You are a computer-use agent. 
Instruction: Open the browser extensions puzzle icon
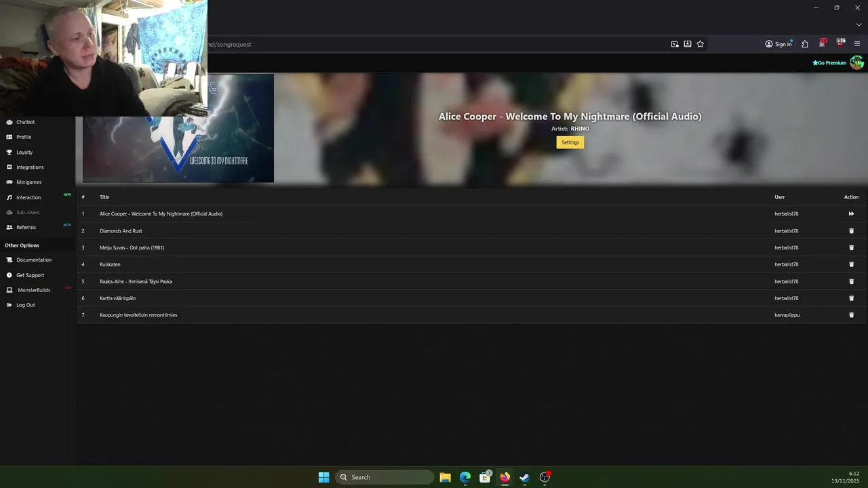click(x=805, y=44)
